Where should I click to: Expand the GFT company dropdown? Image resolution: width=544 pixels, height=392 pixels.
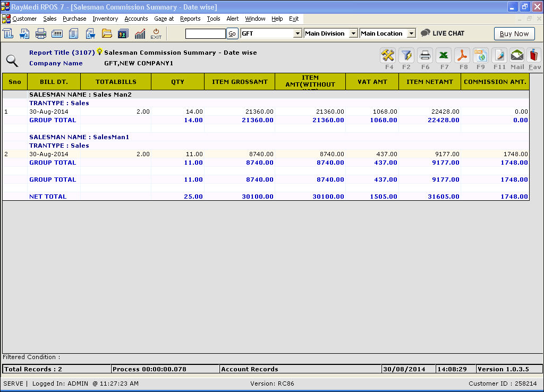coord(297,33)
